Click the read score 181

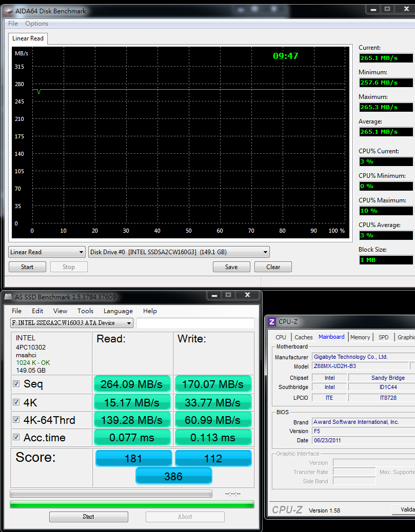133,458
